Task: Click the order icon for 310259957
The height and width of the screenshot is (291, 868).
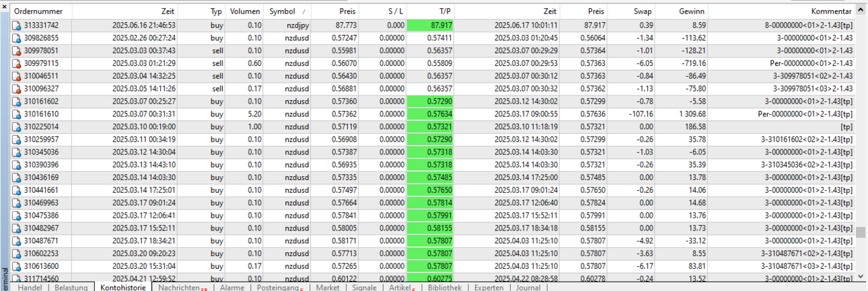Action: pyautogui.click(x=17, y=139)
